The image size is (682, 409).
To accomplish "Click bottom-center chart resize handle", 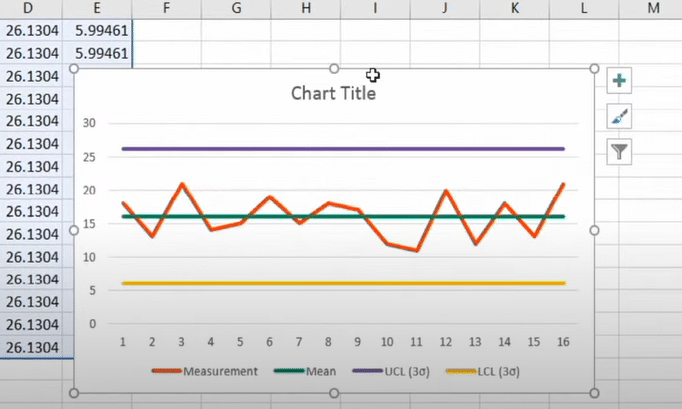I will click(334, 393).
